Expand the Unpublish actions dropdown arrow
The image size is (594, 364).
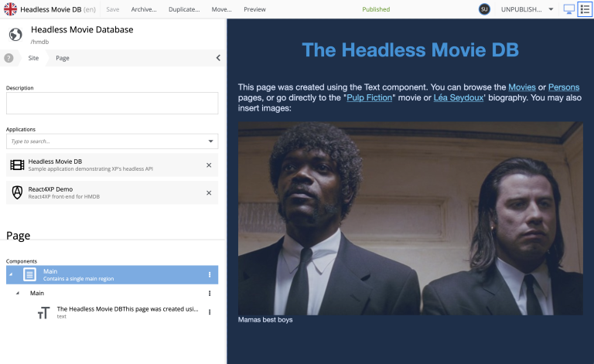(x=551, y=9)
